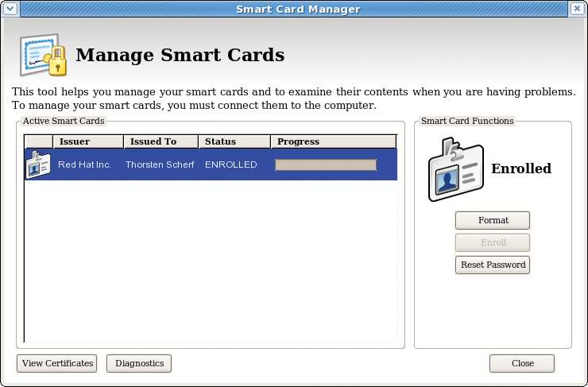Click the Manage Smart Cards heading
The height and width of the screenshot is (387, 588).
pyautogui.click(x=180, y=55)
